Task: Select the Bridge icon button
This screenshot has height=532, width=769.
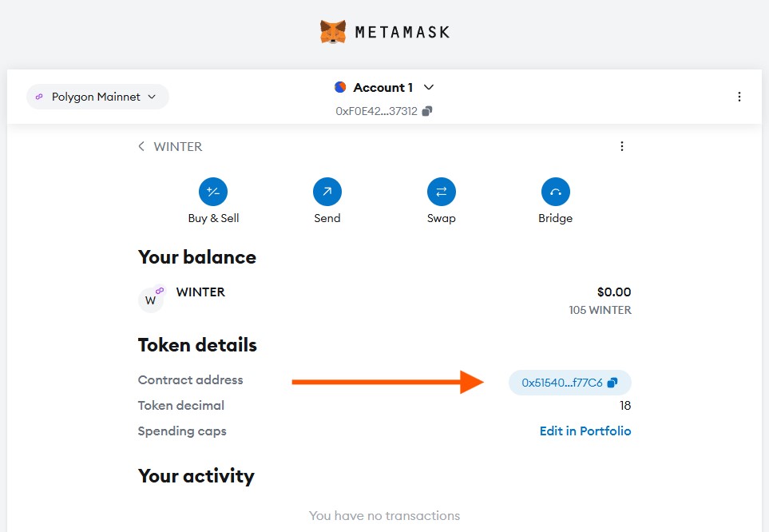Action: 556,192
